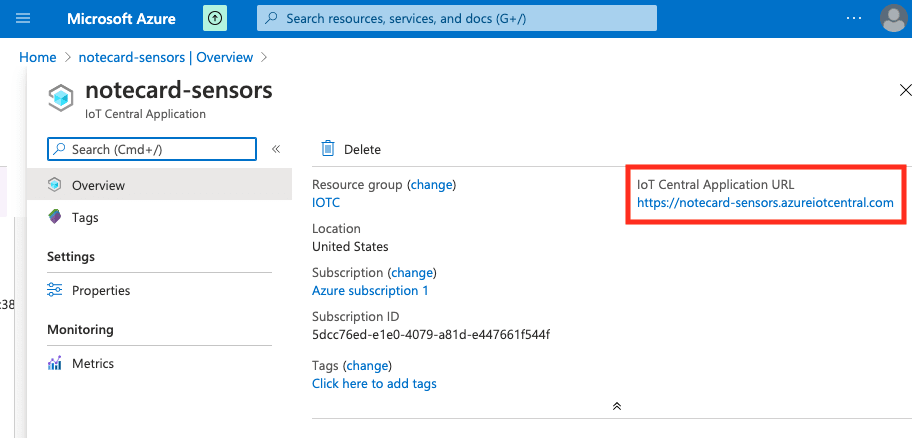Click the IoT Central Application URL label
The width and height of the screenshot is (912, 438).
click(715, 185)
